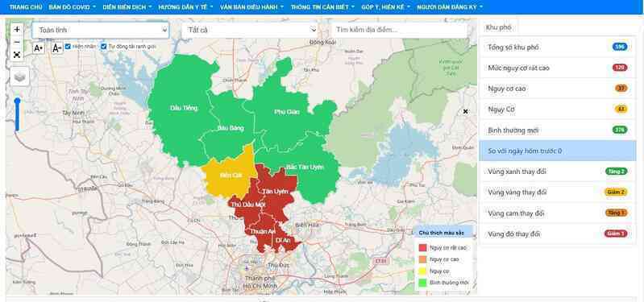Zoom out the map with minus button
Viewport: 644px width, 302px height.
[17, 42]
